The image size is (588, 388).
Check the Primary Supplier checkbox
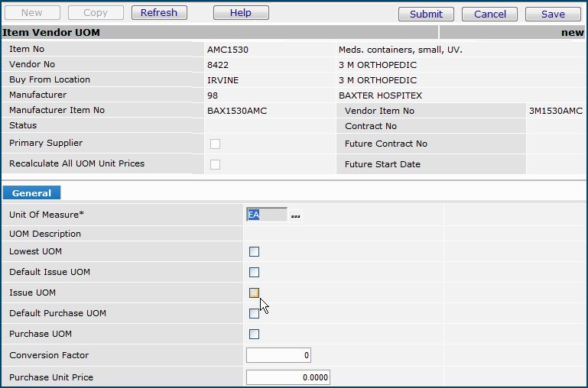pos(215,144)
